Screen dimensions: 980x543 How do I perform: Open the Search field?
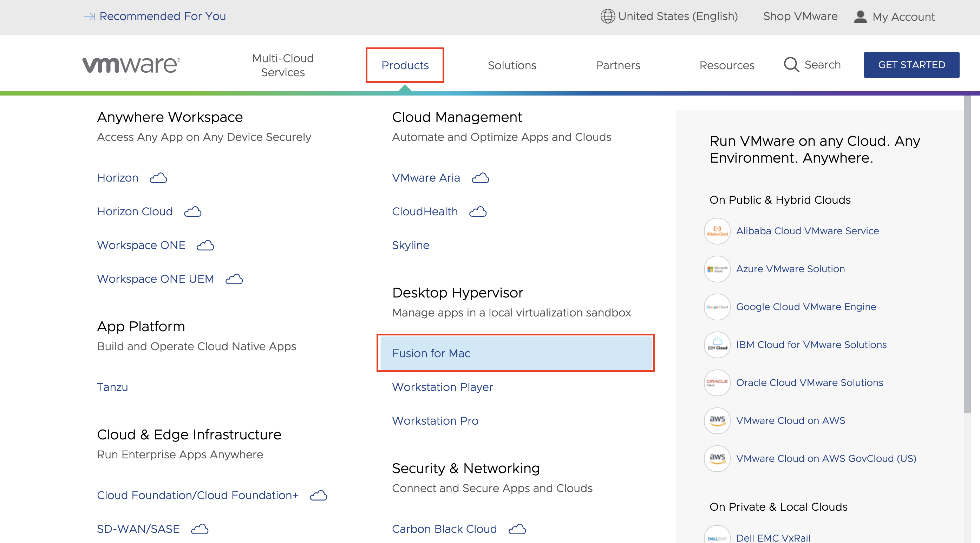point(812,65)
